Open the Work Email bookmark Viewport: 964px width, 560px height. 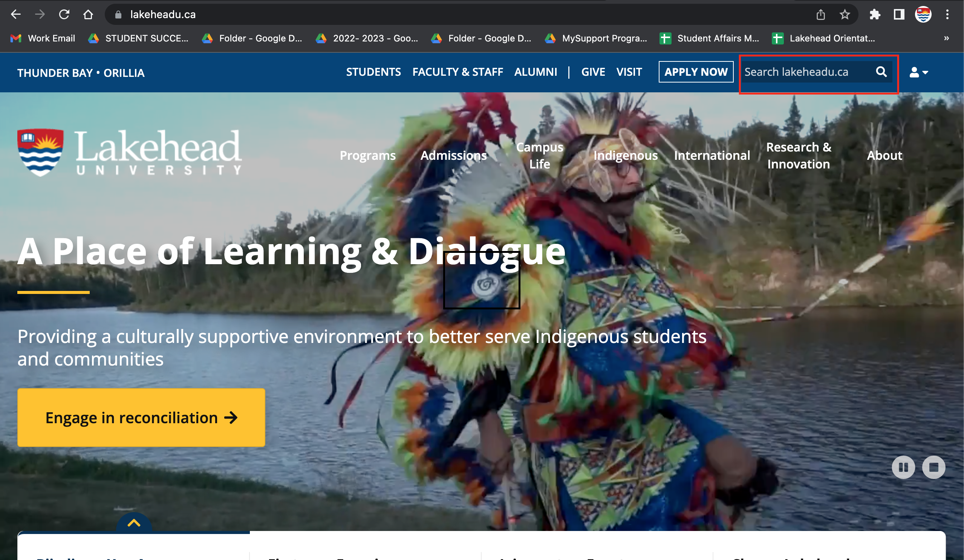point(43,38)
